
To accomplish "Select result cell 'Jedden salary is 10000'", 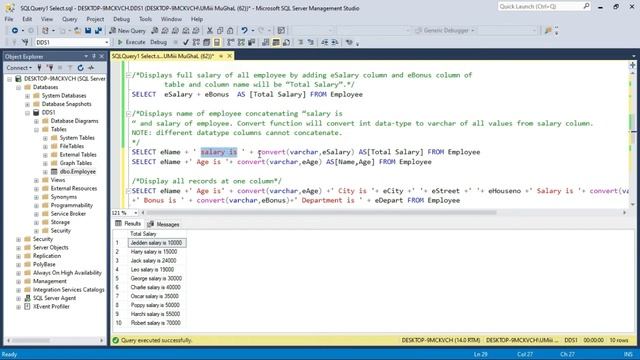I will [157, 243].
